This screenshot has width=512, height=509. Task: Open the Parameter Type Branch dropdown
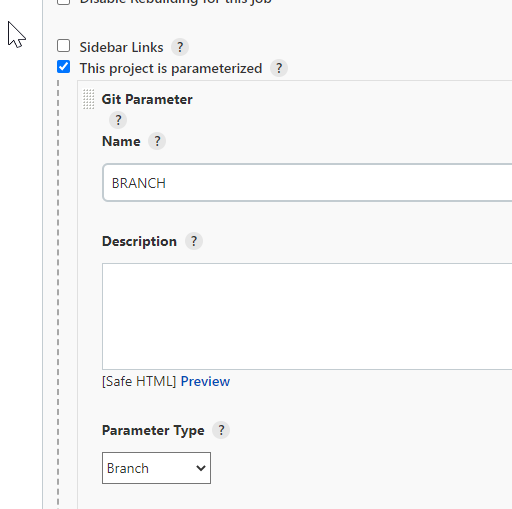click(156, 468)
